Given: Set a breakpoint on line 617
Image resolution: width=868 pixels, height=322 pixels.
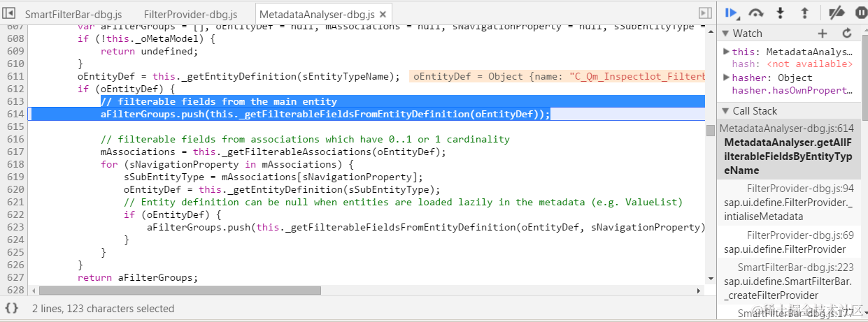Looking at the screenshot, I should 15,152.
